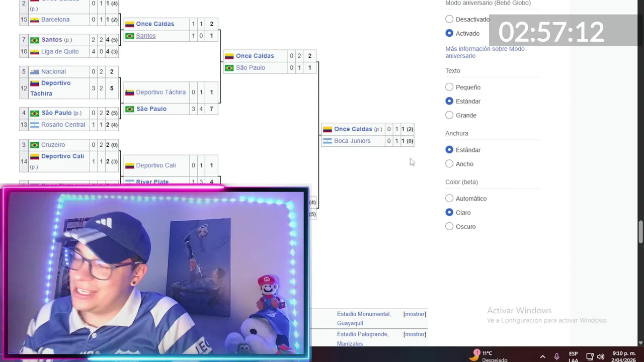This screenshot has width=644, height=362.
Task: Select Desactivado for Modo aniversario
Action: [x=449, y=19]
